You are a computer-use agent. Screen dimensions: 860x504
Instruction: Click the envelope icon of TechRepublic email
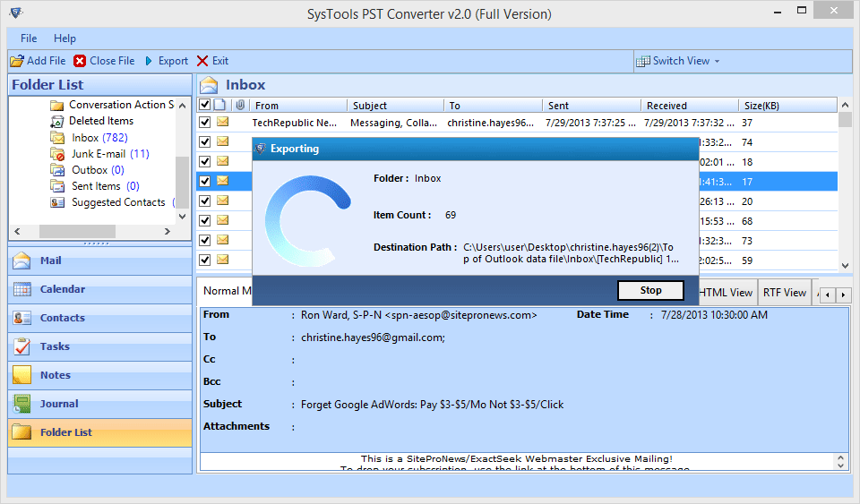point(223,122)
